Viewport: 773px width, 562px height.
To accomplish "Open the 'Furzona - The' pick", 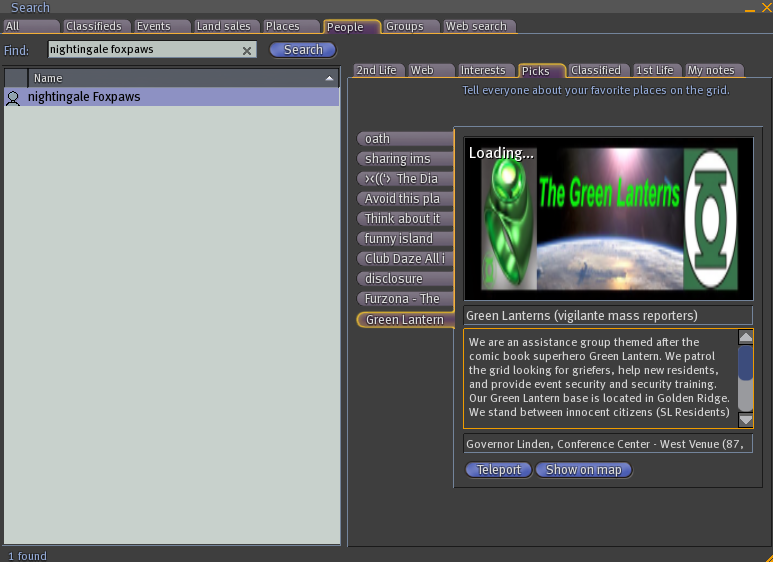I will 405,299.
